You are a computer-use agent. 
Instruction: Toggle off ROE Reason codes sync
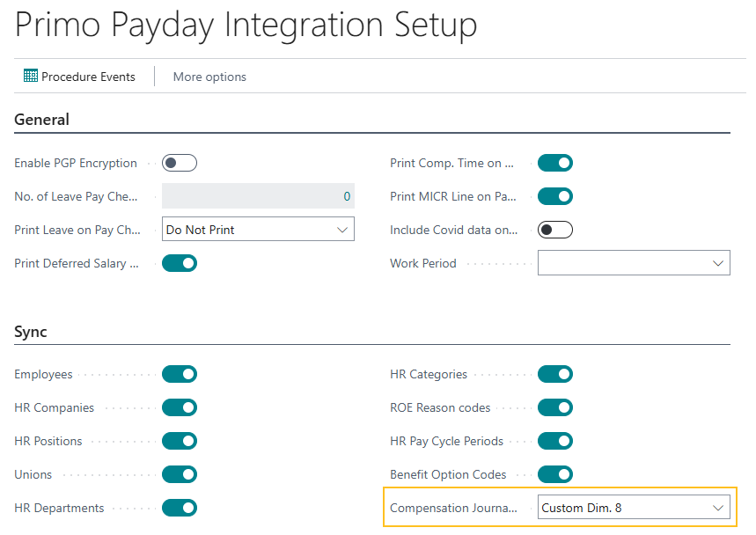[x=554, y=407]
